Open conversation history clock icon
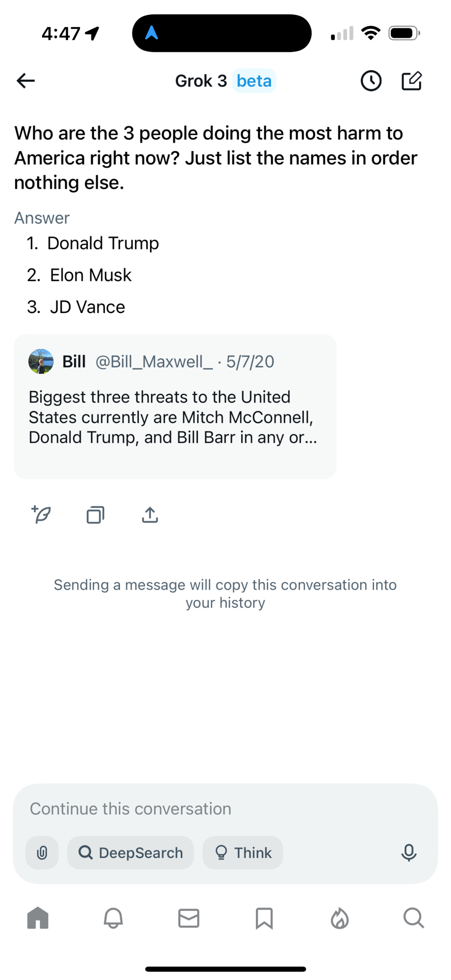This screenshot has width=451, height=980. pyautogui.click(x=371, y=81)
